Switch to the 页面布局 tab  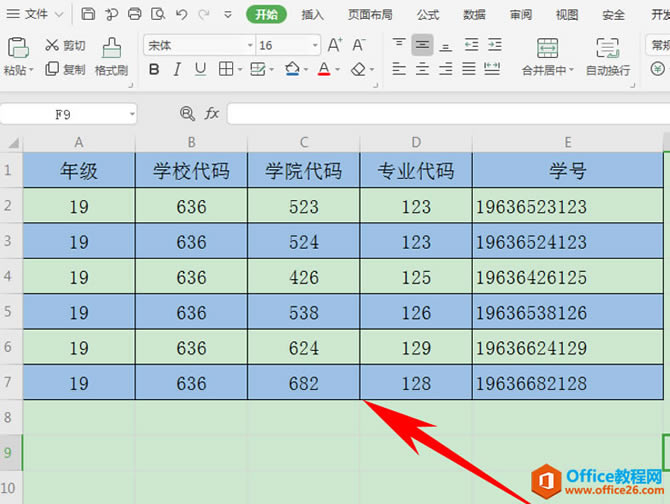coord(370,15)
